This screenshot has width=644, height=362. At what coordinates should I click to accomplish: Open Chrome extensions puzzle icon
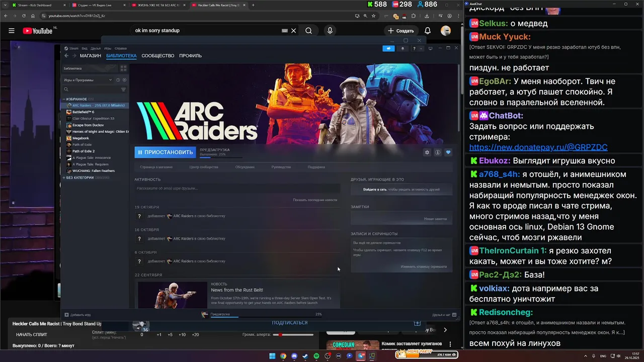coord(413,16)
